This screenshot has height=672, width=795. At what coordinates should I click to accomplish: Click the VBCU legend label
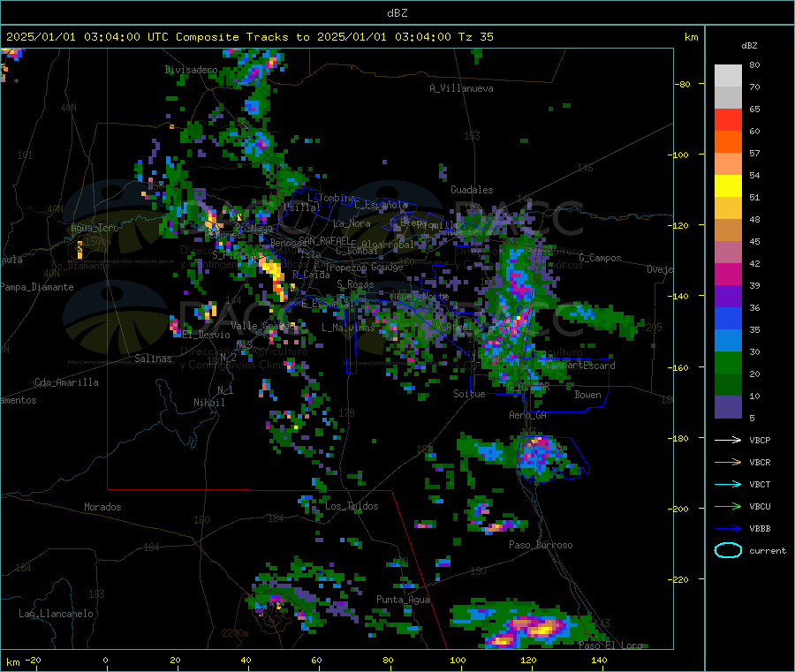point(760,506)
